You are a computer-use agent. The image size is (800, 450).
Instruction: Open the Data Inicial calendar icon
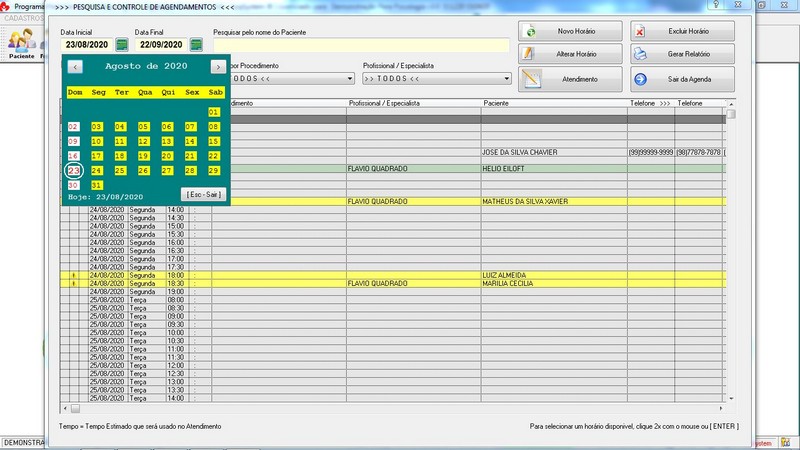pyautogui.click(x=121, y=44)
